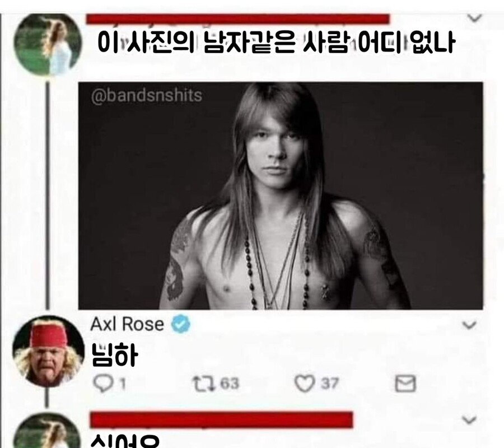Open the reply text '님하'
This screenshot has height=448, width=504.
pyautogui.click(x=114, y=355)
